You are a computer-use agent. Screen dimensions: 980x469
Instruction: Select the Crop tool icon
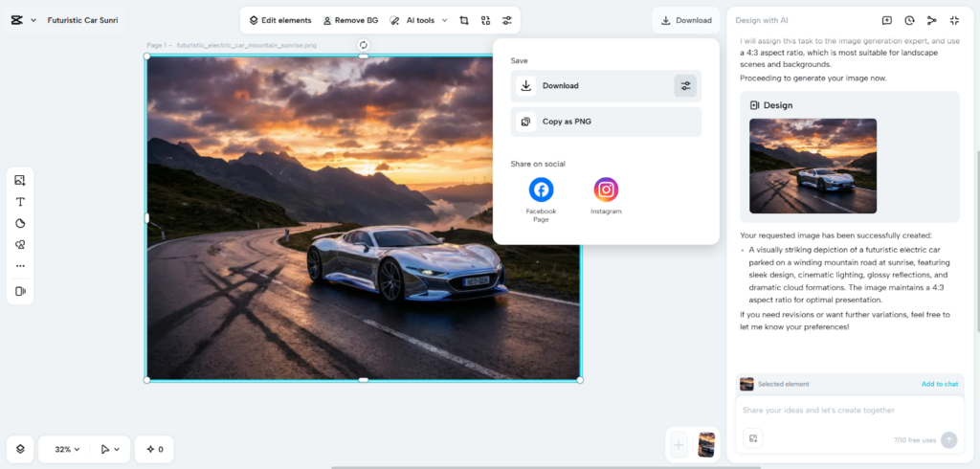[x=464, y=20]
